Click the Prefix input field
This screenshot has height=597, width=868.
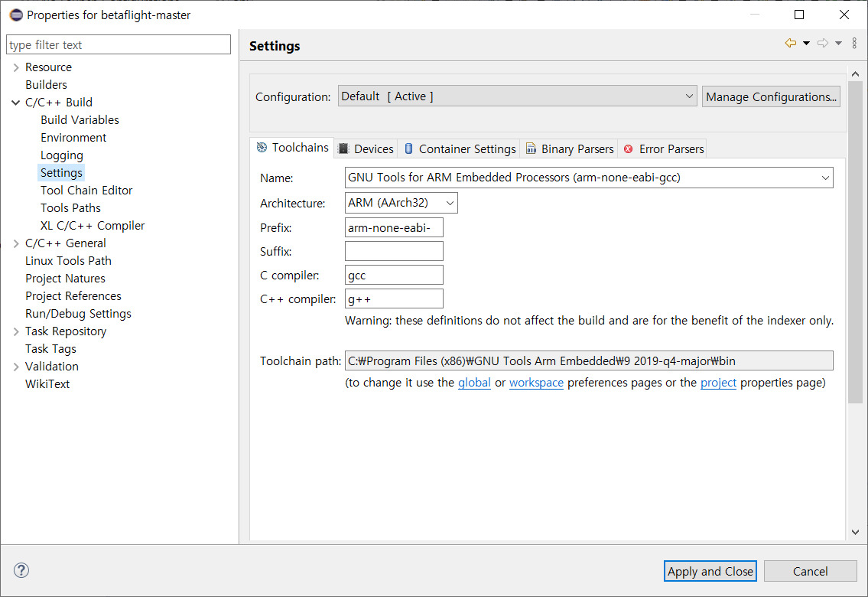coord(394,227)
